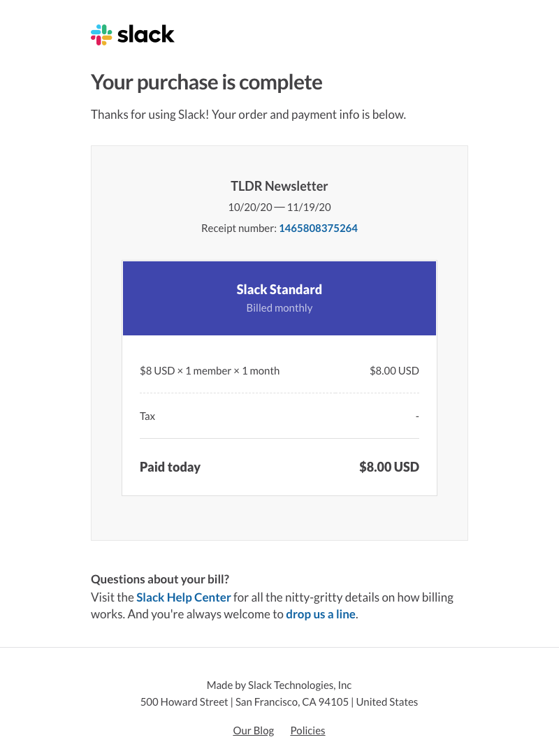This screenshot has width=559, height=756.
Task: Click the "Billed monthly" subtitle
Action: pyautogui.click(x=279, y=308)
